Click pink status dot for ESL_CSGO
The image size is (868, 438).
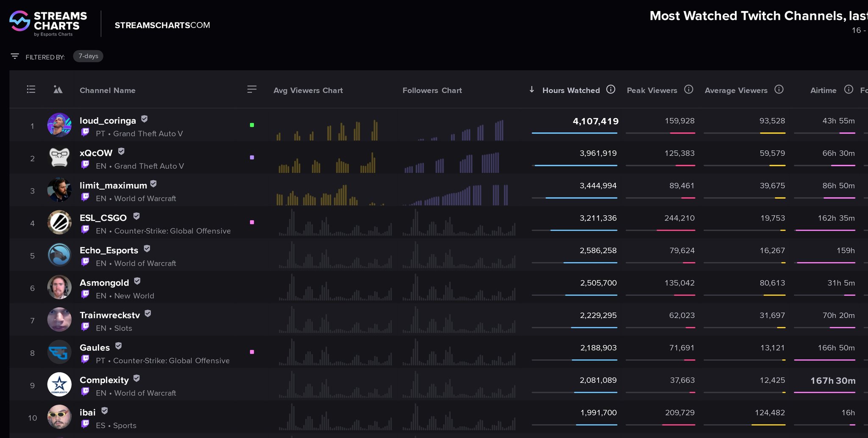tap(252, 222)
